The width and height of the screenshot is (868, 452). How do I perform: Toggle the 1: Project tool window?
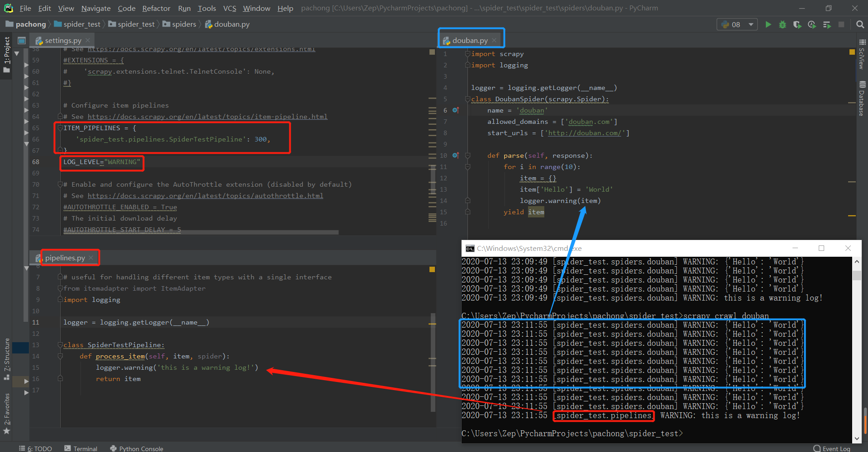click(6, 54)
